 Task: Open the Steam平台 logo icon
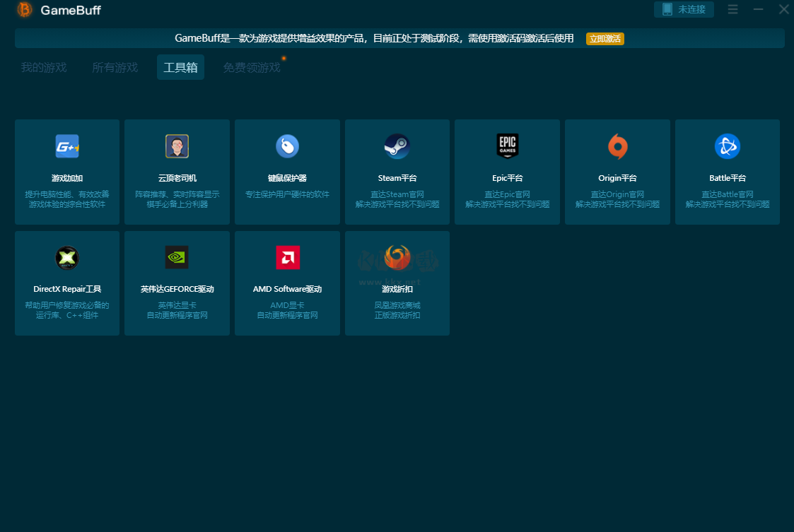397,146
